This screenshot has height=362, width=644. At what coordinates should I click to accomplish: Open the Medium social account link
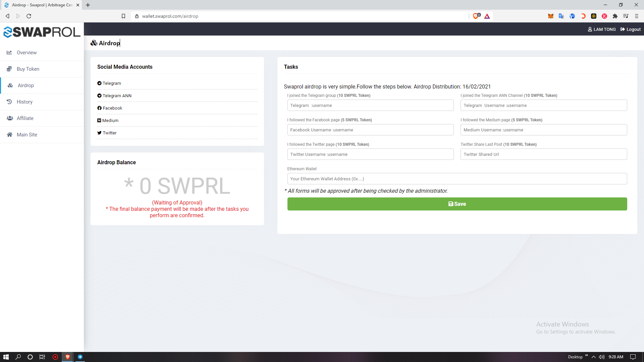[x=110, y=121]
